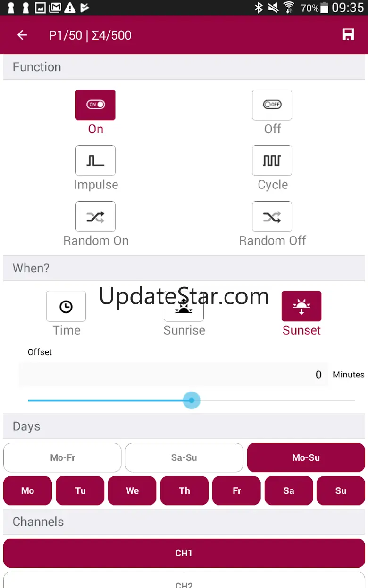Disable the Su day button
This screenshot has width=368, height=588.
coord(341,490)
